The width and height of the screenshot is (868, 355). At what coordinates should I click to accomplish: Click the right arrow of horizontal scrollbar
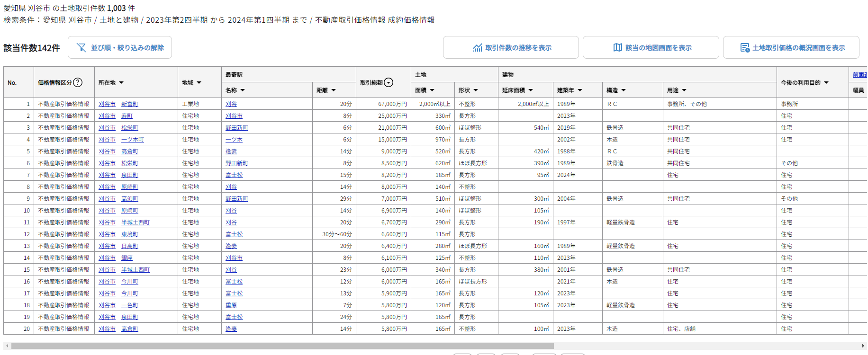[x=863, y=346]
